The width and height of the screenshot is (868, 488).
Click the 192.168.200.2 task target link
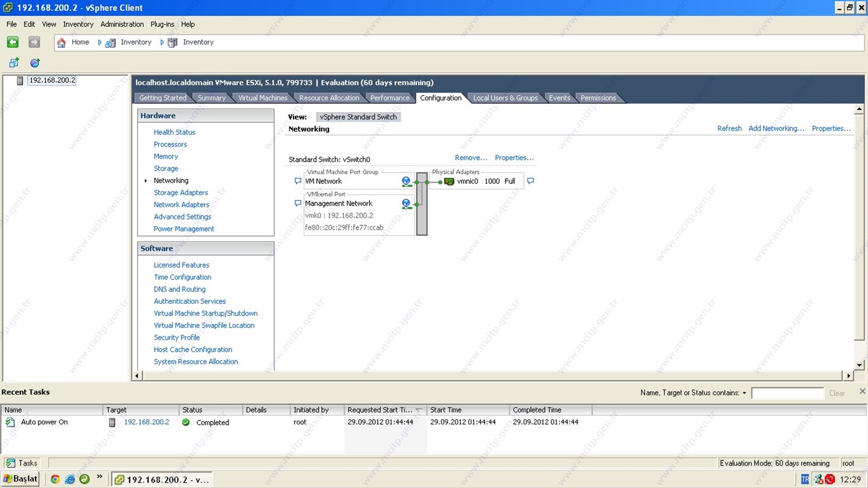pos(147,422)
